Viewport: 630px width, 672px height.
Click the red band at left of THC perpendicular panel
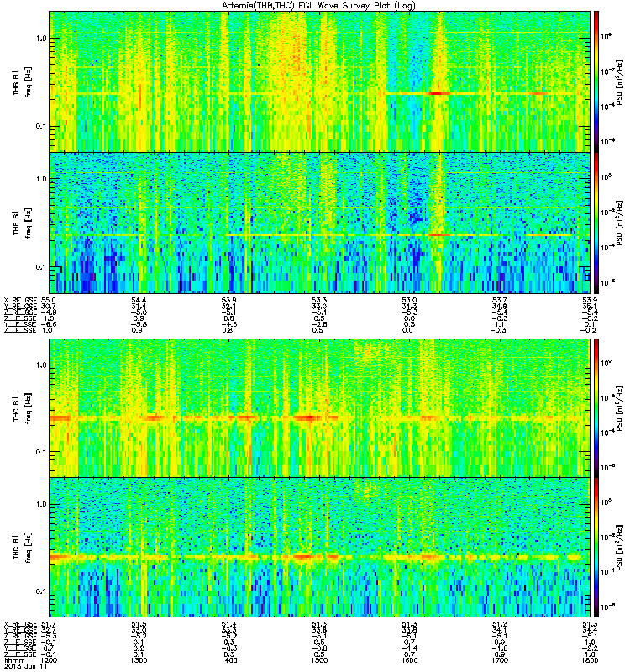tap(60, 417)
